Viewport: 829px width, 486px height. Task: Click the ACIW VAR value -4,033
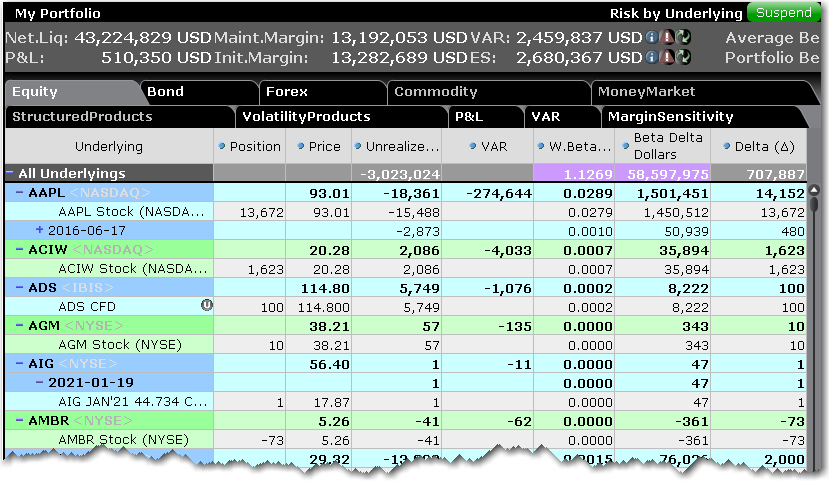click(x=508, y=251)
